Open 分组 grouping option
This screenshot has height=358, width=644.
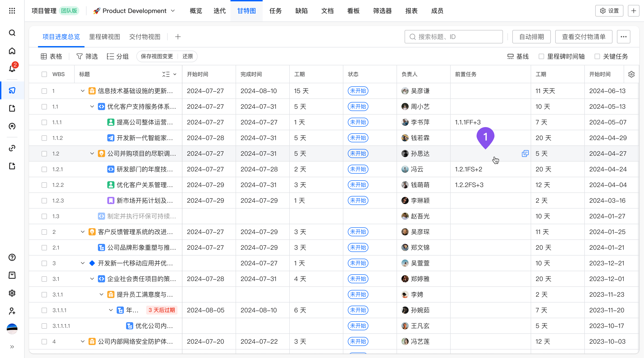tap(118, 57)
